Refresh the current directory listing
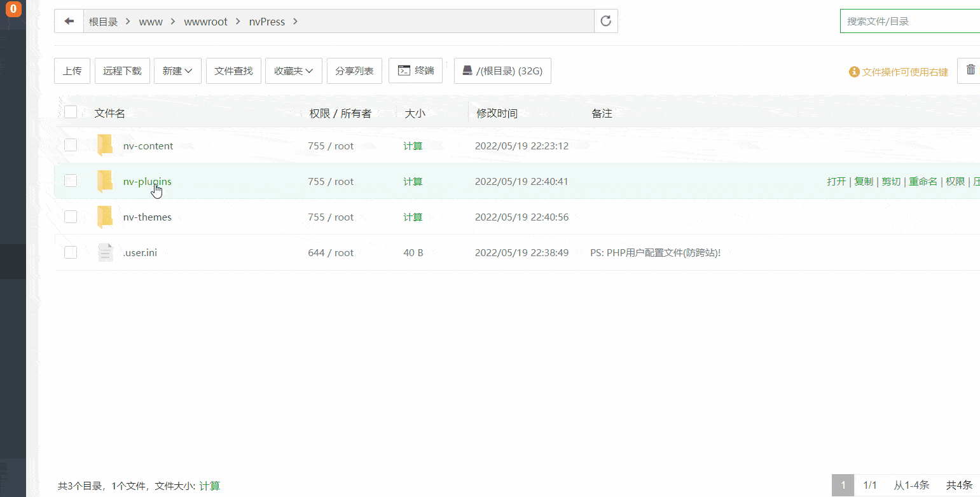Screen dimensions: 980x497 pyautogui.click(x=606, y=21)
